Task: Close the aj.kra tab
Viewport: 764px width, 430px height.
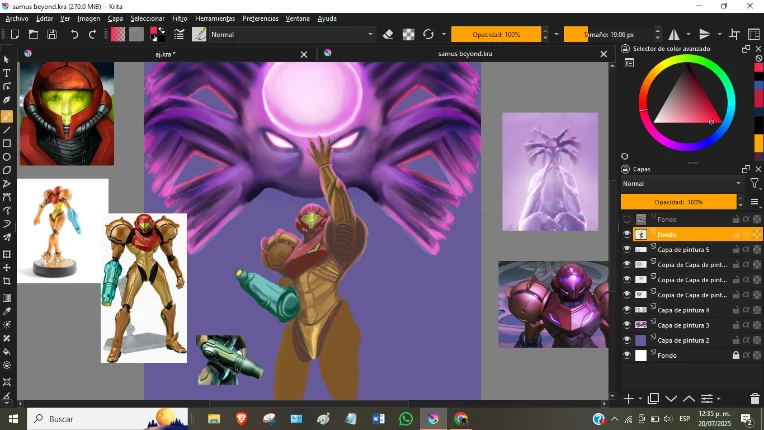Action: tap(304, 55)
